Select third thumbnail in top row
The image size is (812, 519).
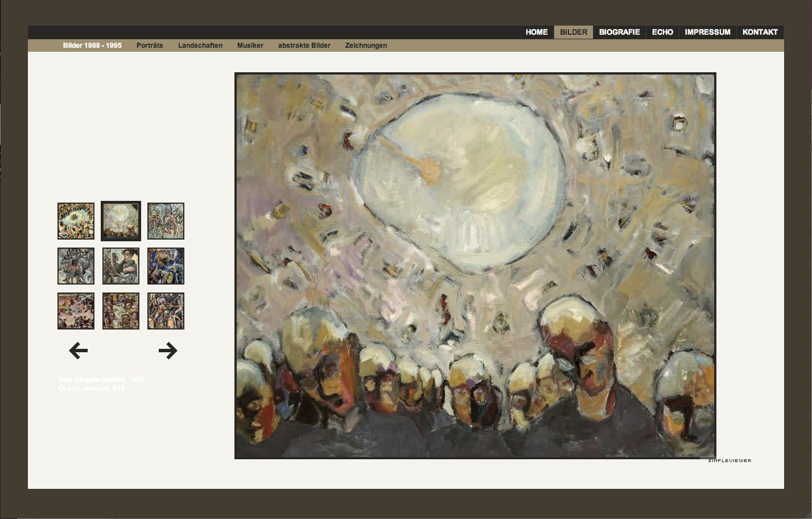coord(166,221)
